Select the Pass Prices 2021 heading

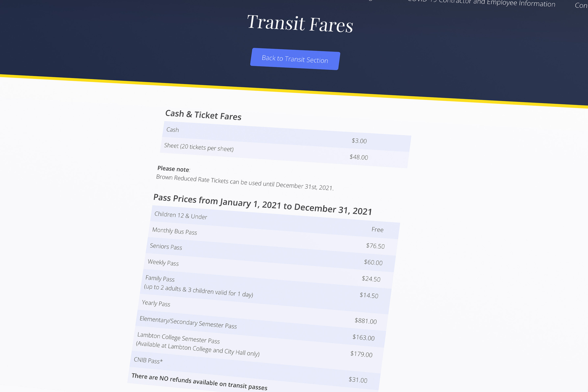[x=262, y=204]
